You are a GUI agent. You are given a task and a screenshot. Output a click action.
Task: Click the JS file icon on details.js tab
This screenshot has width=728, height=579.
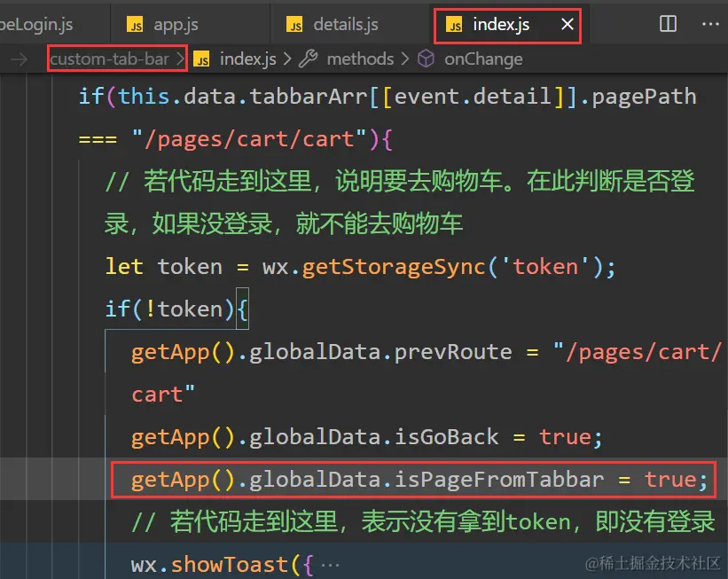[294, 25]
